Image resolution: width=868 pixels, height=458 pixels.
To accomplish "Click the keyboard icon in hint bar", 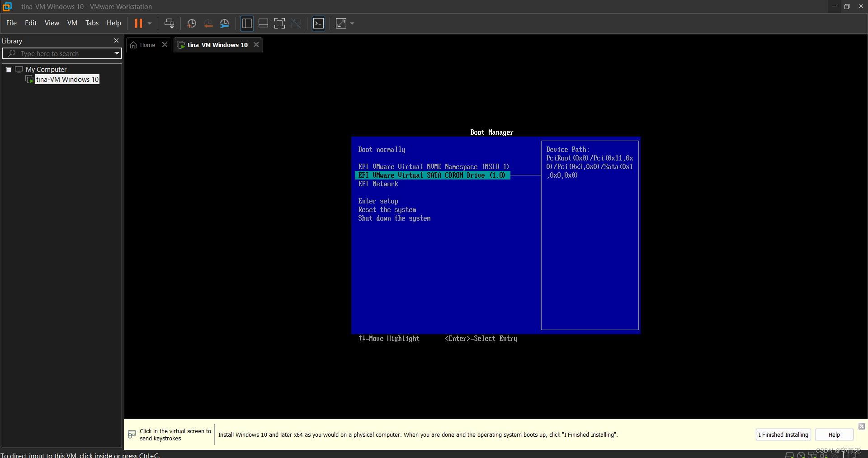I will click(x=132, y=434).
